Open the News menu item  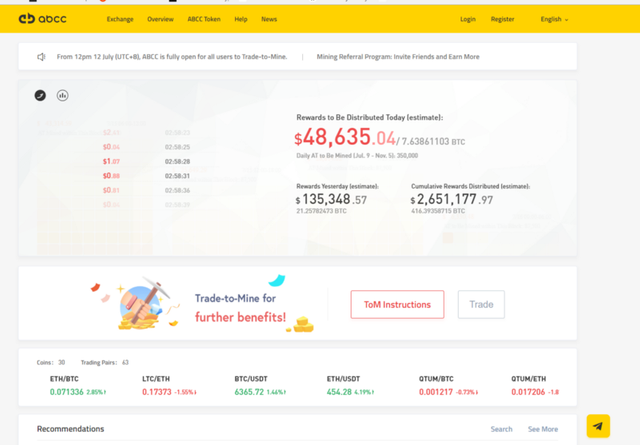269,19
